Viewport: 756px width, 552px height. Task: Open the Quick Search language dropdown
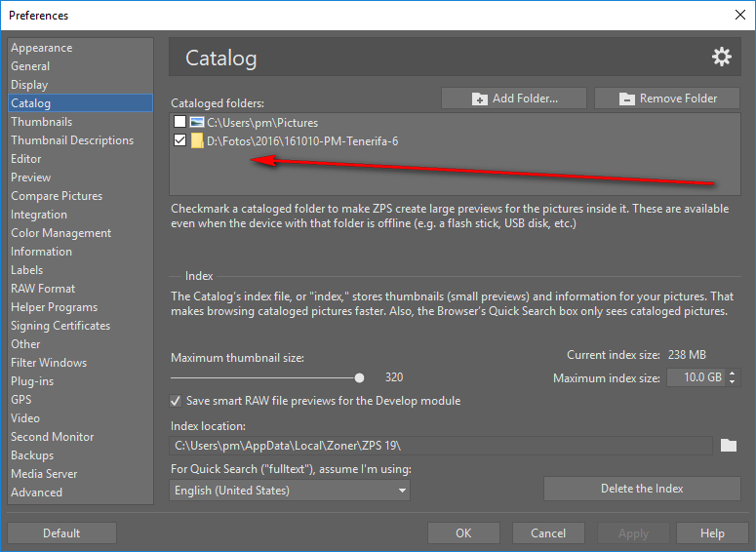point(290,491)
